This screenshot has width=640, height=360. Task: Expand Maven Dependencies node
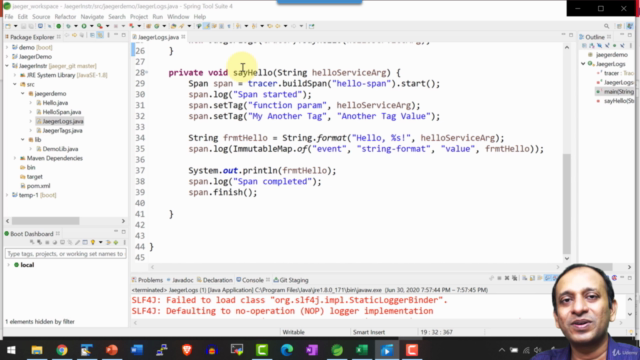tap(15, 158)
